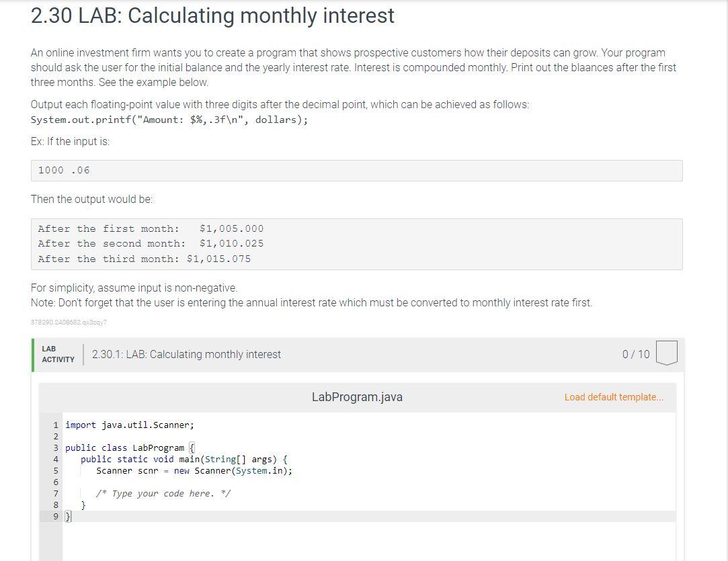
Task: Click the Load default template link
Action: (614, 397)
